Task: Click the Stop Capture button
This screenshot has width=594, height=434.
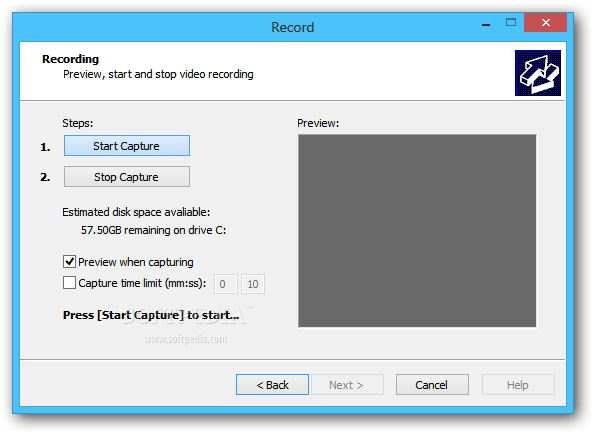Action: pyautogui.click(x=127, y=177)
